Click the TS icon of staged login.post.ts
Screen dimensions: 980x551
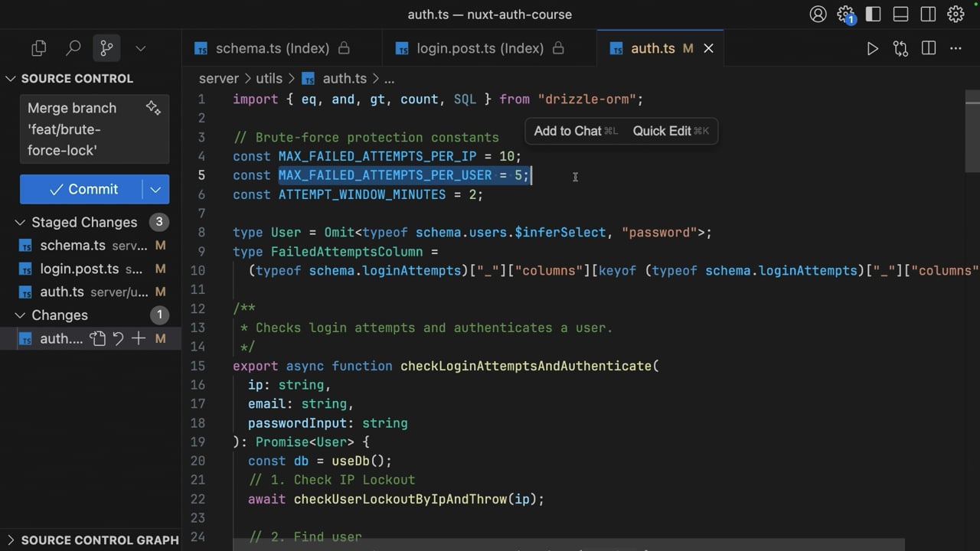25,269
